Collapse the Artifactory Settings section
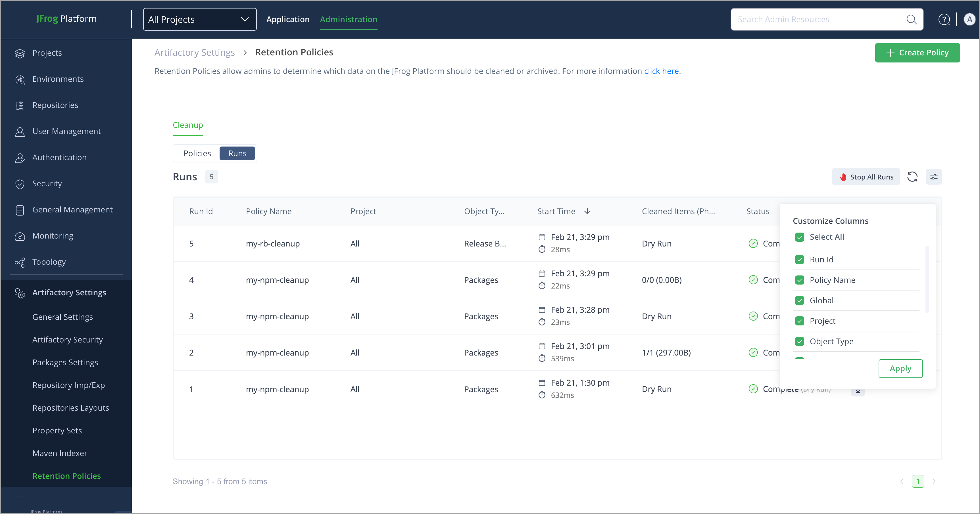980x514 pixels. pos(69,292)
